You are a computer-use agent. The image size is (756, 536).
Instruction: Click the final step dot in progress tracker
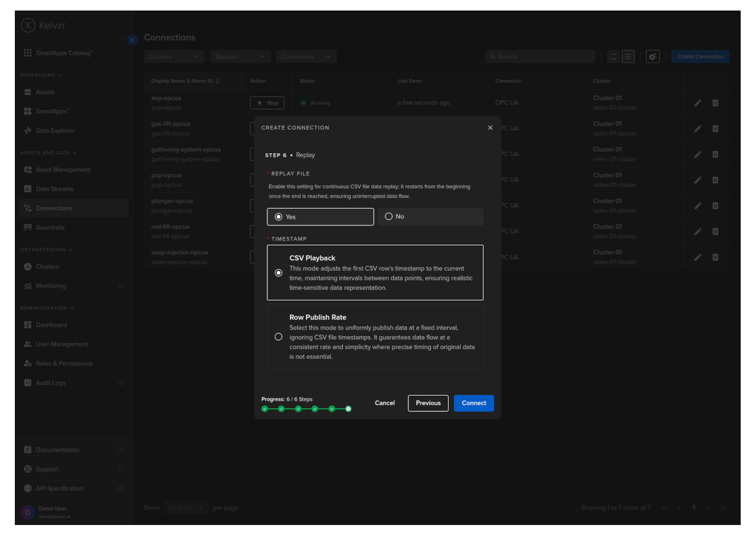coord(348,409)
